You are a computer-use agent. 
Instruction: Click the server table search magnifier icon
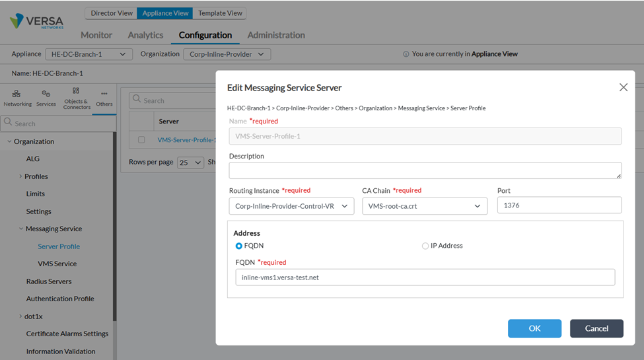click(x=137, y=99)
